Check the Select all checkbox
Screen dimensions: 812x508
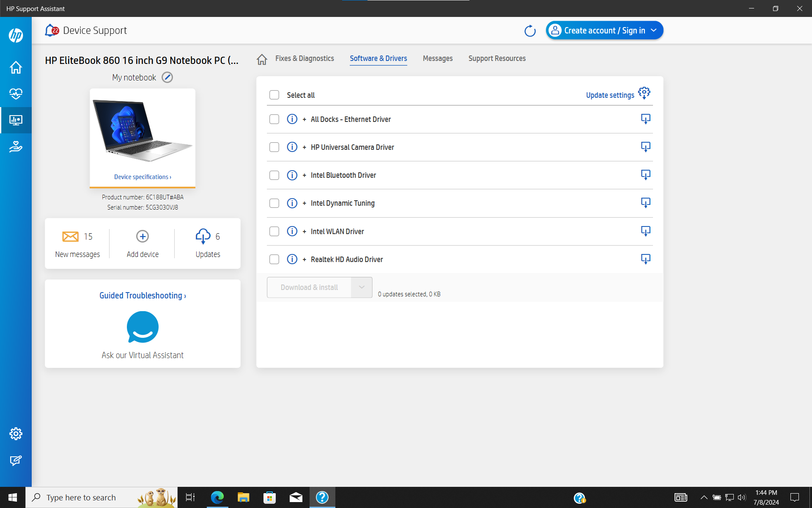pos(274,95)
